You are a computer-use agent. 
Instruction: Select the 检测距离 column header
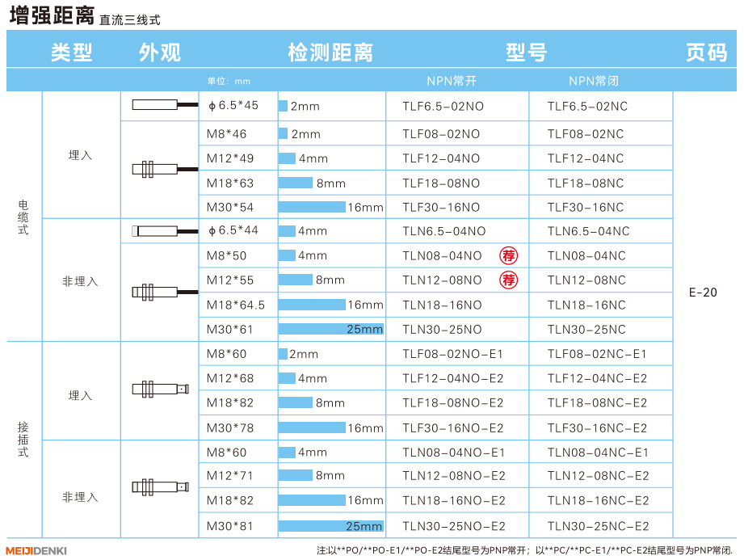[330, 53]
